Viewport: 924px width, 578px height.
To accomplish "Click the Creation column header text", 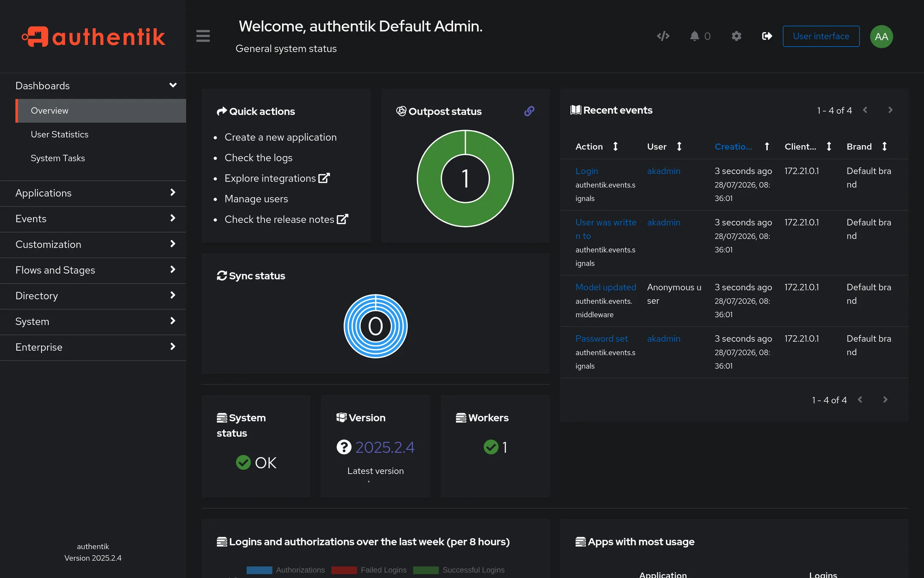I will click(x=733, y=146).
